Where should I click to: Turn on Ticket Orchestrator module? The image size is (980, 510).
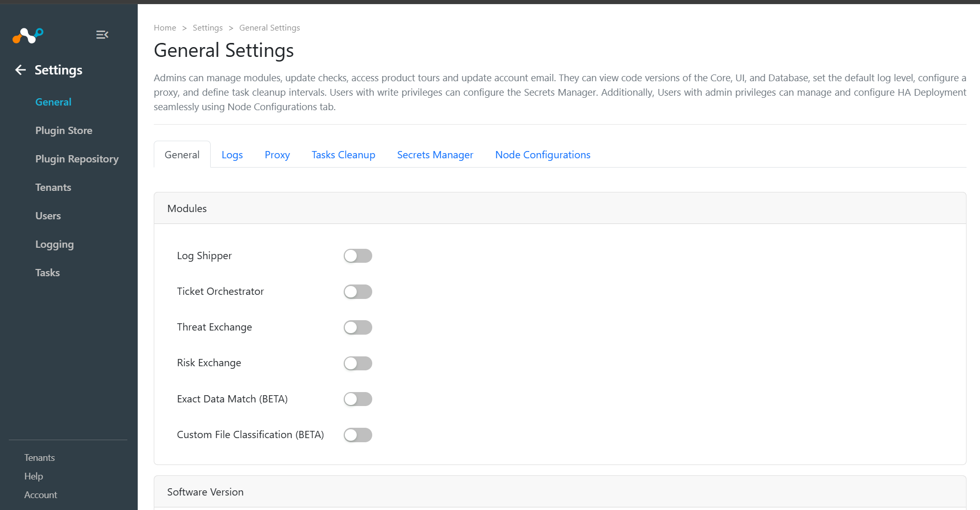(358, 292)
